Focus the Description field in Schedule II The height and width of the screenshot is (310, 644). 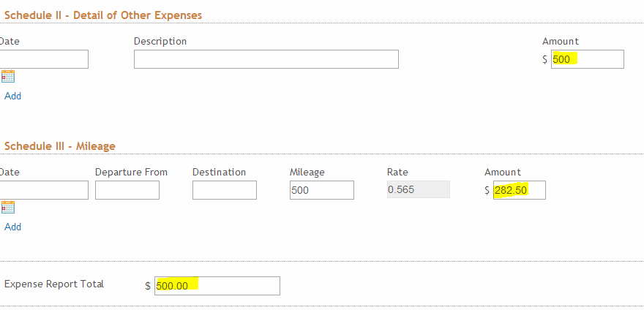click(x=266, y=59)
